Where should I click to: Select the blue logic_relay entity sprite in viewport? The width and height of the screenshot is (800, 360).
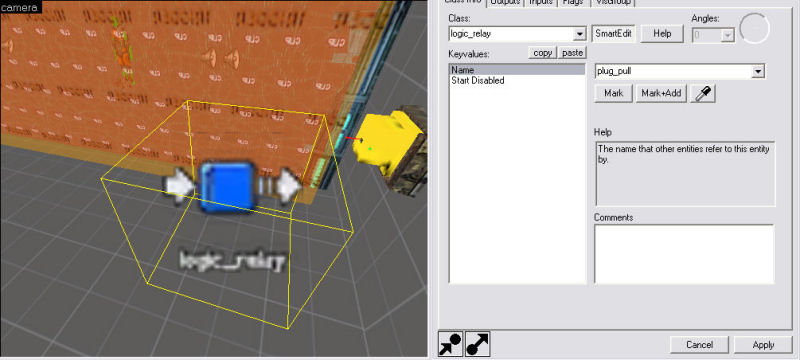click(227, 186)
